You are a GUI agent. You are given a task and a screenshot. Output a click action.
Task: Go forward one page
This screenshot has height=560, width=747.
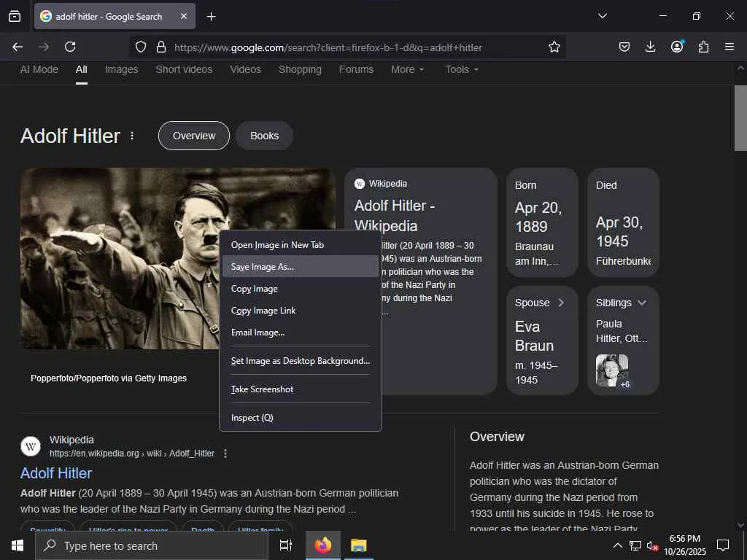click(x=44, y=47)
